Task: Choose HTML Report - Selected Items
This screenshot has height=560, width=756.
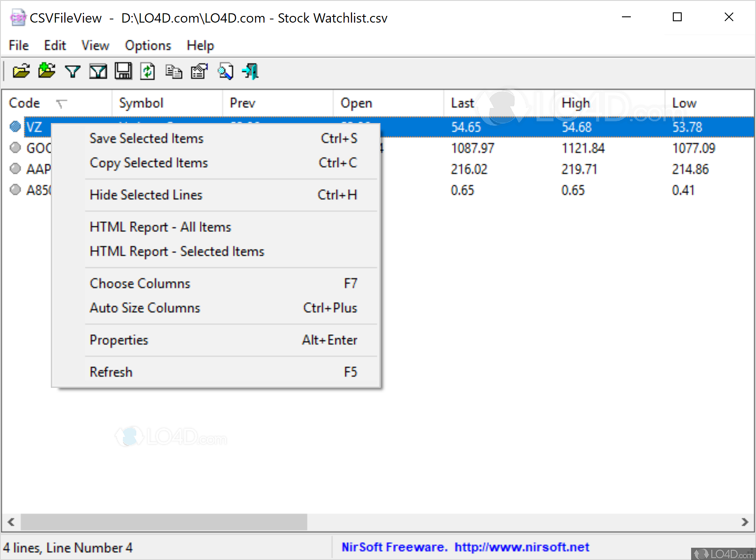Action: 217,251
